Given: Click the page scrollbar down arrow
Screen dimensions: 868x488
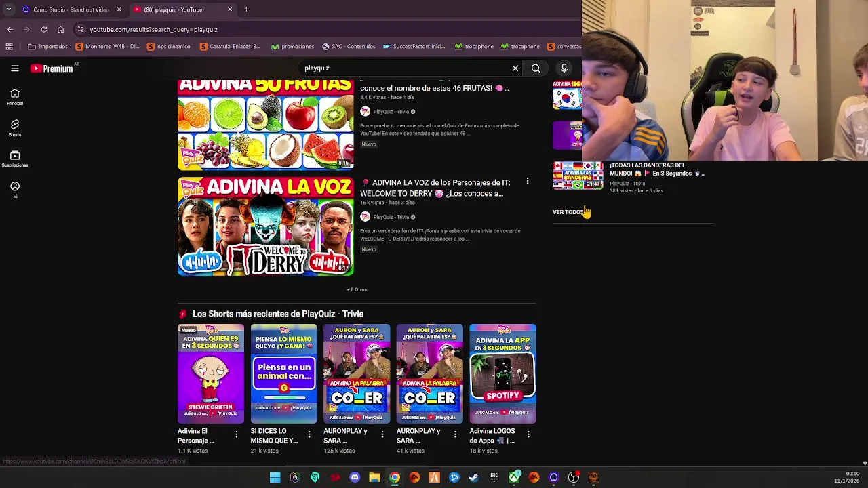Looking at the screenshot, I should point(864,462).
